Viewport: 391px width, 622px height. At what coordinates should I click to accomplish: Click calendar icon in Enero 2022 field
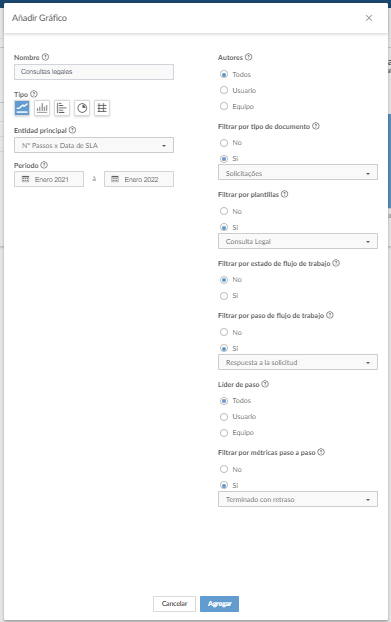115,179
